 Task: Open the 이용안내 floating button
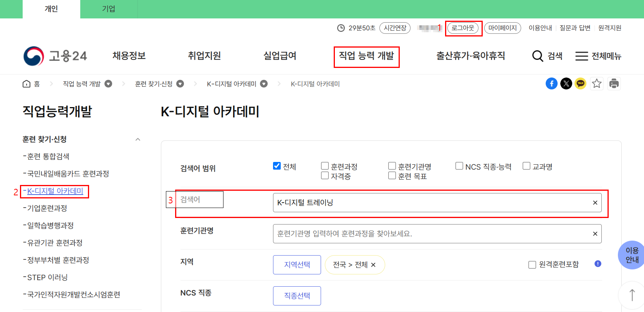coord(632,255)
